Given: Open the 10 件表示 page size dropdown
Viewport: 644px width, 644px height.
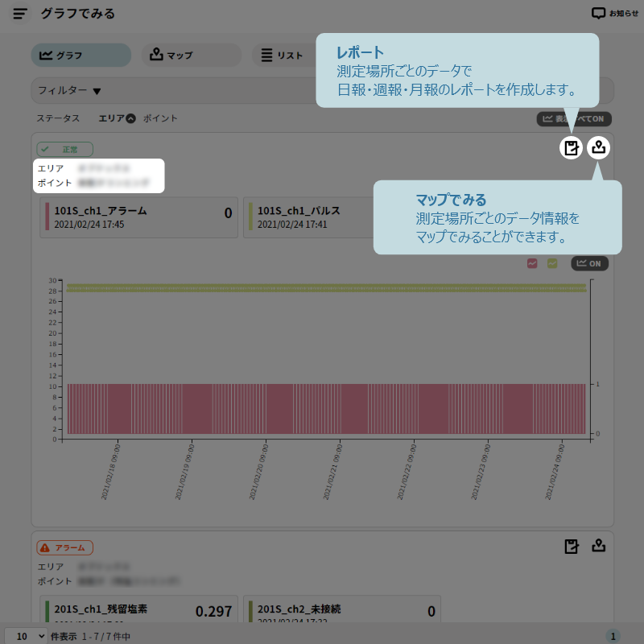Looking at the screenshot, I should (27, 636).
